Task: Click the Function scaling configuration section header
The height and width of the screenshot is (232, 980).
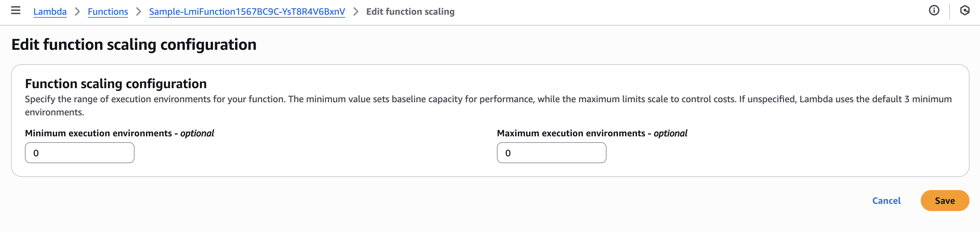Action: click(x=116, y=84)
